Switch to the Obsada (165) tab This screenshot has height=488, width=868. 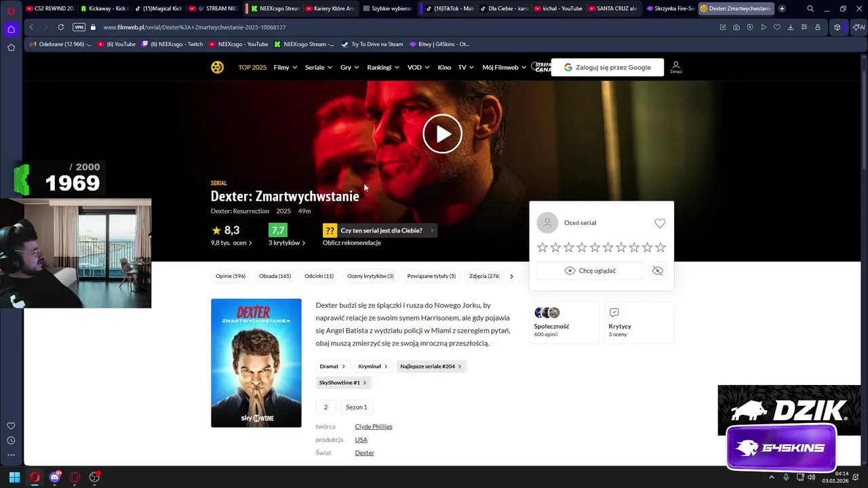275,276
